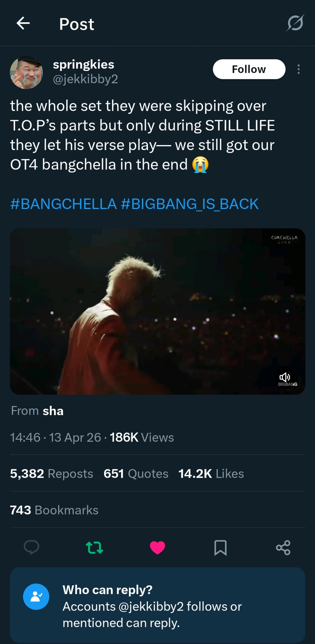Toggle the video sound icon

(x=284, y=377)
